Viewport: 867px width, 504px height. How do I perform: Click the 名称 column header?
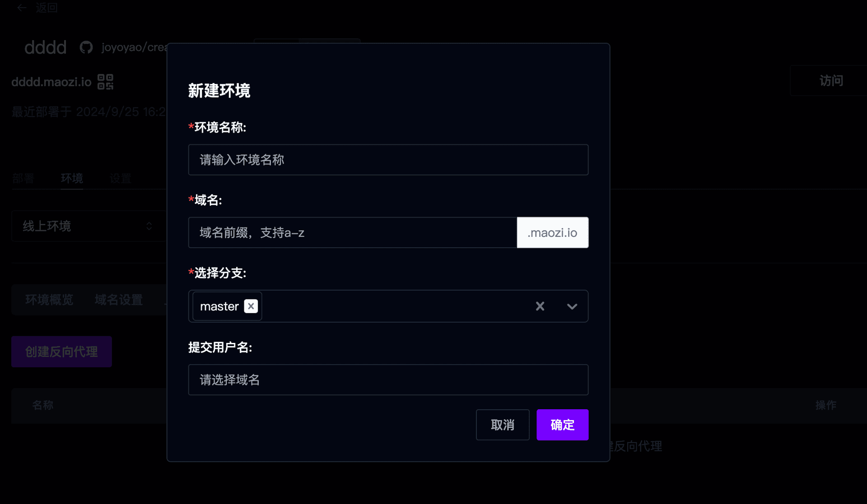tap(43, 406)
